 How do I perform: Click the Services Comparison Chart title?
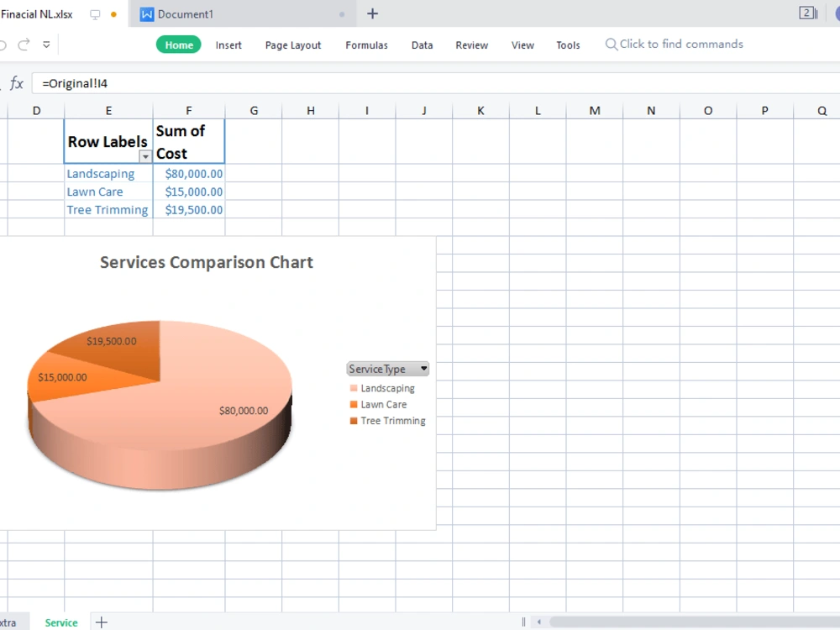[x=207, y=262]
